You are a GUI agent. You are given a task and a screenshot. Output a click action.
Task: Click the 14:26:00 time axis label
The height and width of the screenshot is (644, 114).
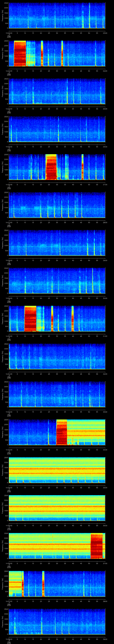[9, 184]
